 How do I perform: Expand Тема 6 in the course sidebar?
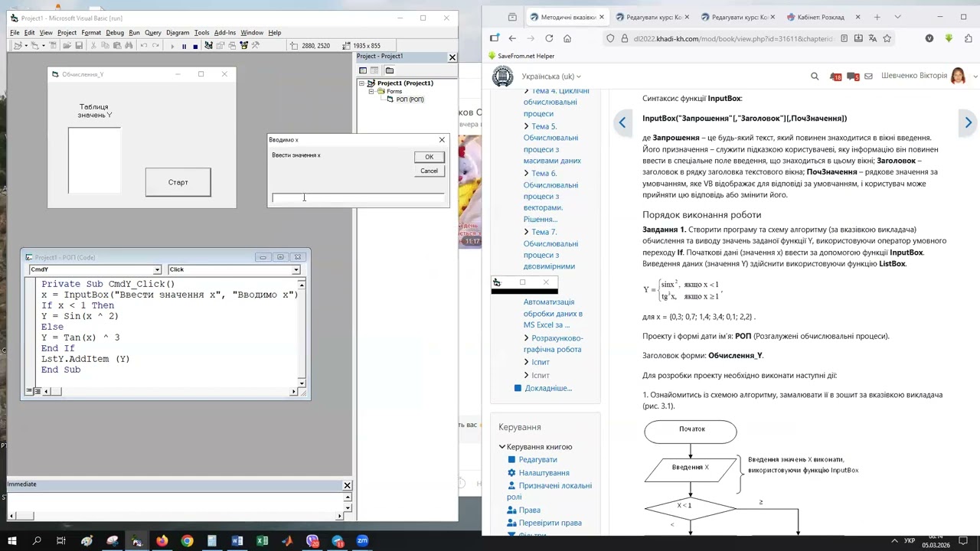tap(527, 173)
